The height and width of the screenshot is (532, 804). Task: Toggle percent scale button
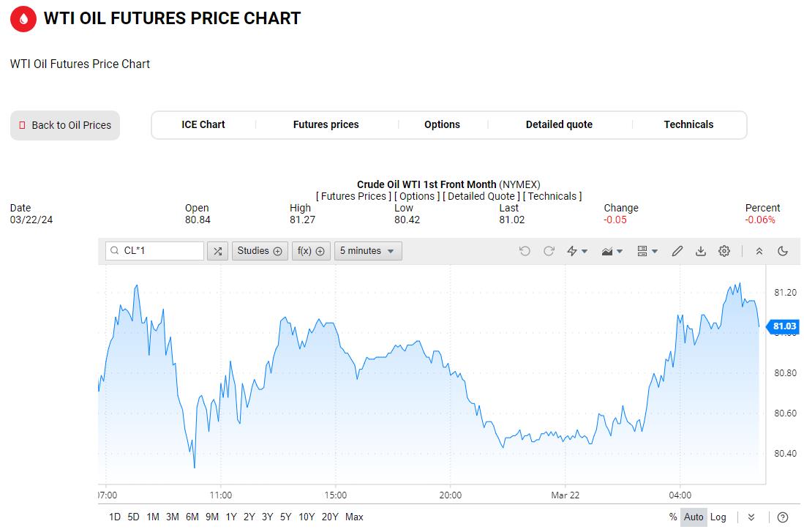pos(673,517)
